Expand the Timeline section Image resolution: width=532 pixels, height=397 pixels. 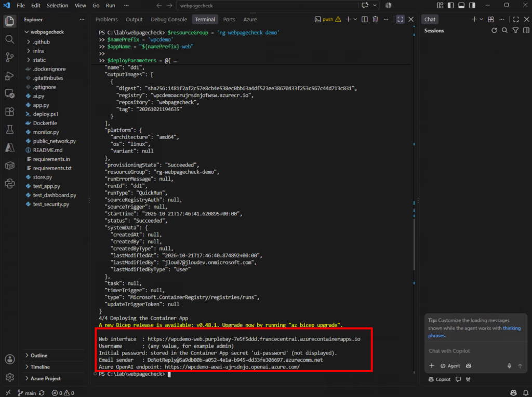pos(54,367)
